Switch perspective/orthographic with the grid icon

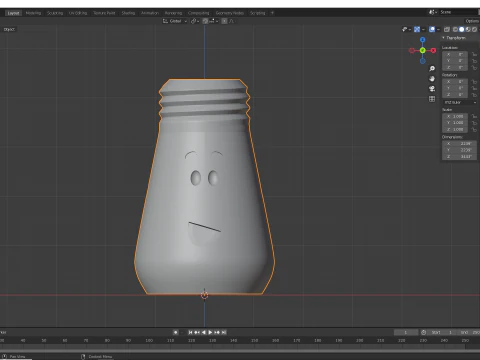432,99
